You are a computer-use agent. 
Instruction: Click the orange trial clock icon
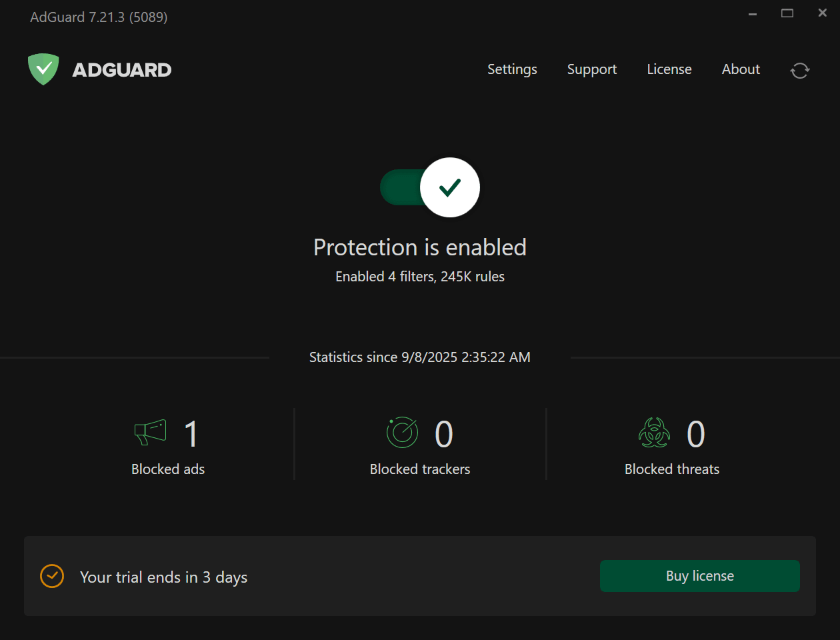(52, 576)
